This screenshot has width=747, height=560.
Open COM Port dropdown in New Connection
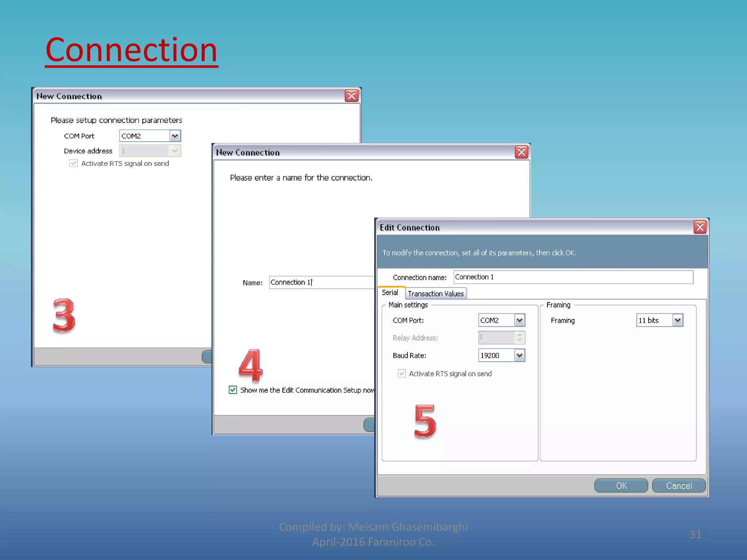coord(175,136)
